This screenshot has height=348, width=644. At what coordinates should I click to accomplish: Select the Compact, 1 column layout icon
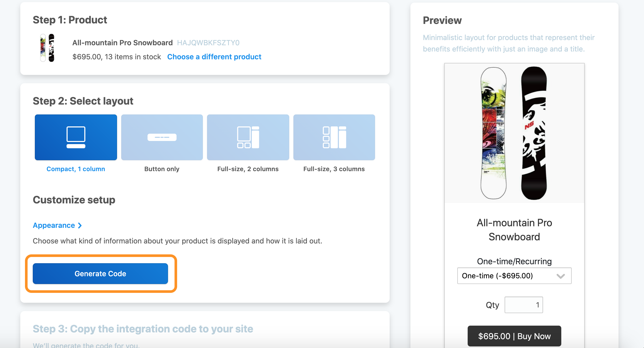point(76,137)
